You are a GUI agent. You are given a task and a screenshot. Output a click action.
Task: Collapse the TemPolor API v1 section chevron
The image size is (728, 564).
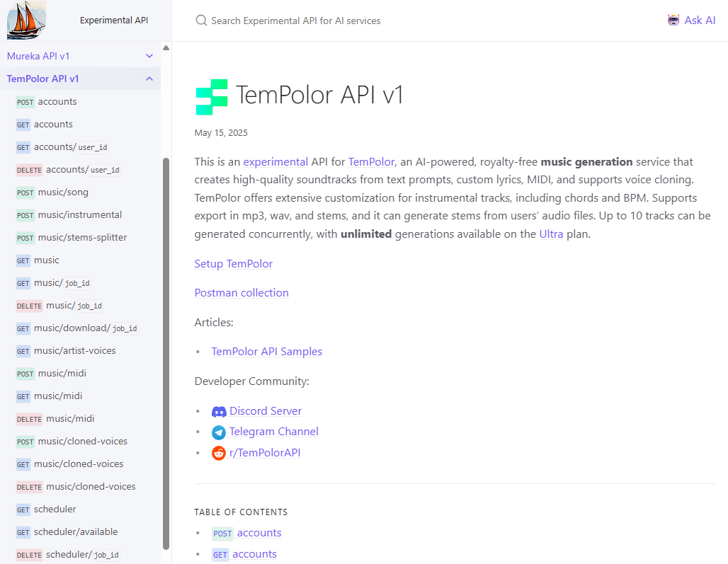click(149, 79)
